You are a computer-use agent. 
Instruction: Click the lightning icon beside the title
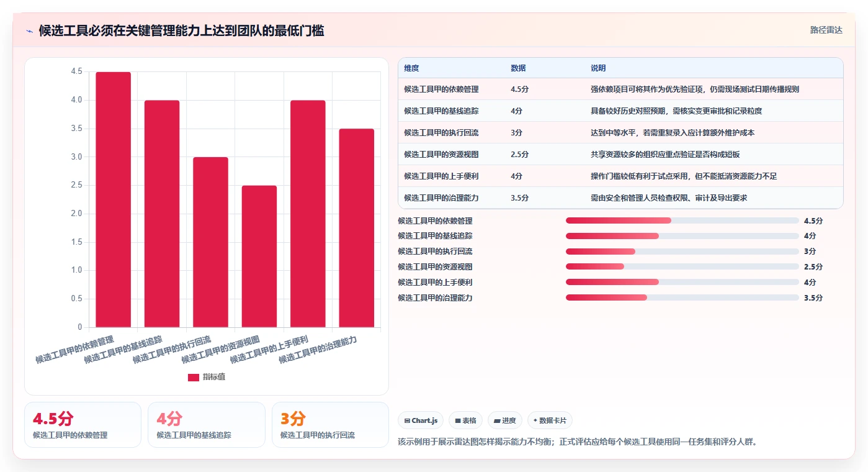(x=30, y=31)
